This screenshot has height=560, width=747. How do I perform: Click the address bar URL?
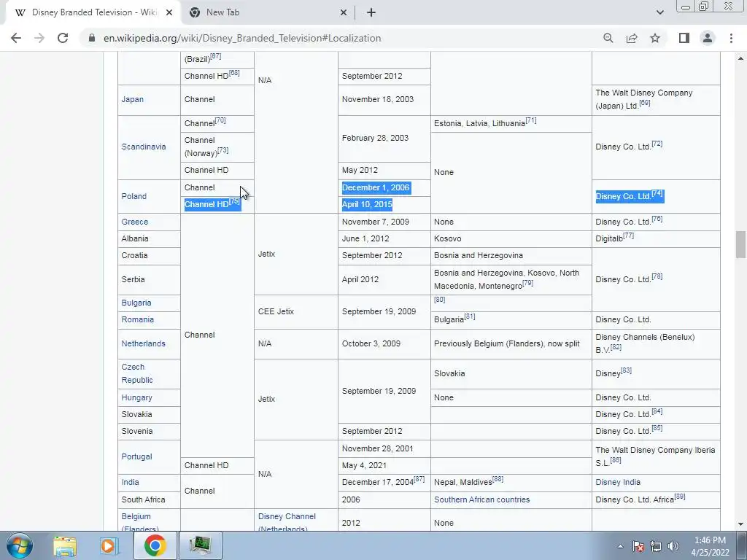pyautogui.click(x=242, y=38)
